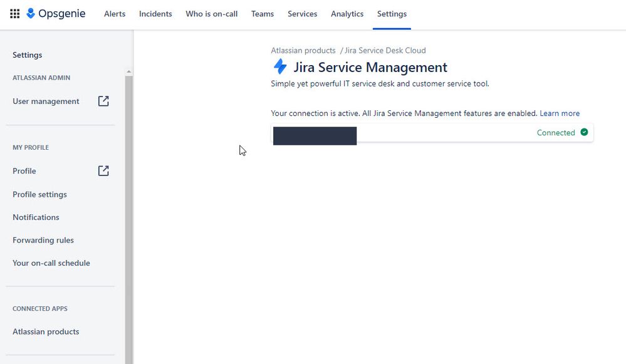Open Notifications settings
Viewport: 626px width, 364px height.
pos(36,217)
